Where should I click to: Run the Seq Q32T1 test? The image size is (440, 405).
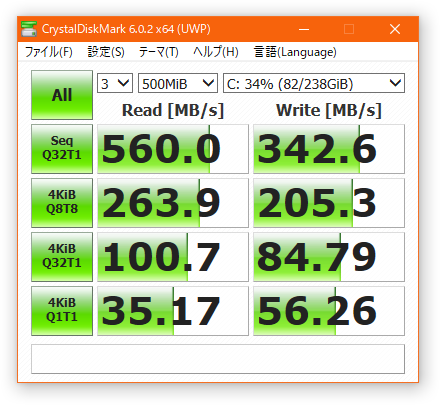pos(62,149)
